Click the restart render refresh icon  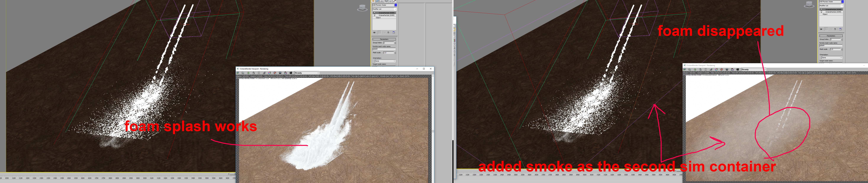pos(248,73)
